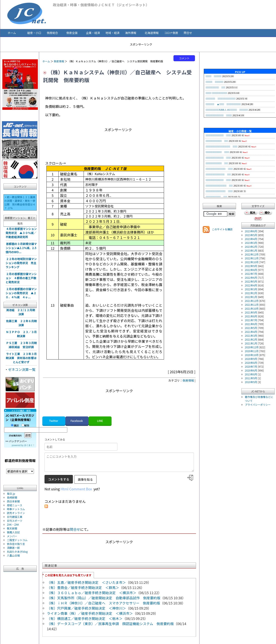Viewport: 276px width, 644px height.
Task: Click the 画像を貼る button
Action: [x=85, y=479]
